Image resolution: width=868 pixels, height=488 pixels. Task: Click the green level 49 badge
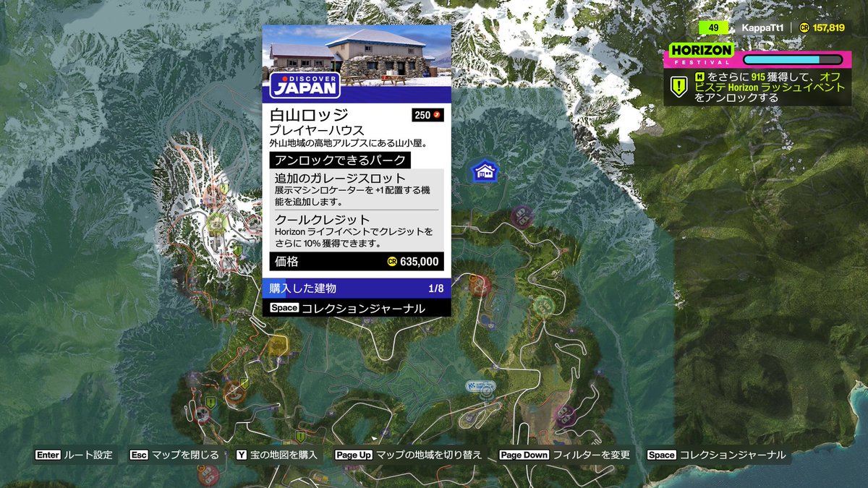pos(713,27)
